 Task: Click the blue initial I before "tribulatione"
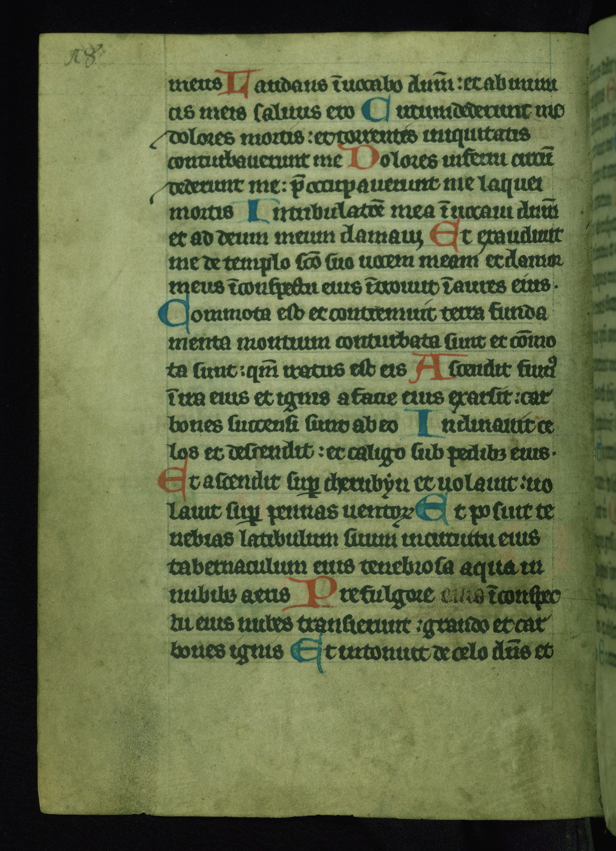click(x=256, y=211)
